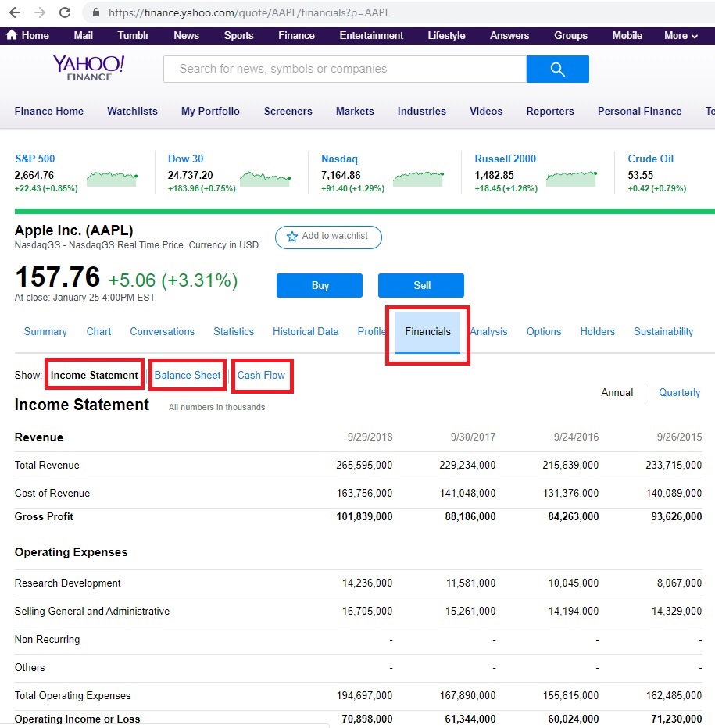Switch to the Statistics tab
715x728 pixels.
click(234, 331)
